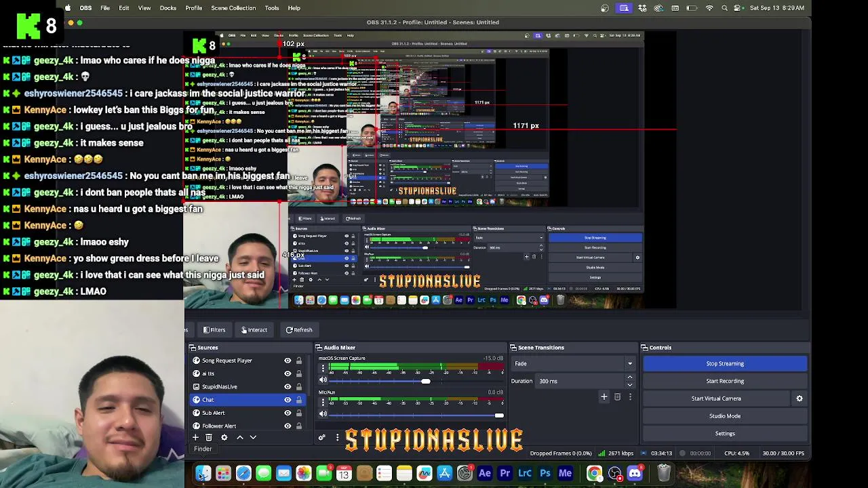The image size is (868, 488).
Task: Click Refresh button for browser source
Action: click(299, 330)
